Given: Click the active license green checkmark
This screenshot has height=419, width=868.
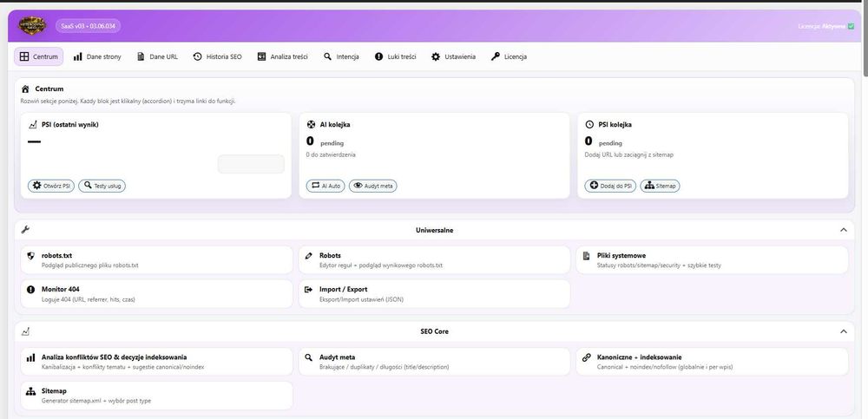Looking at the screenshot, I should tap(851, 26).
